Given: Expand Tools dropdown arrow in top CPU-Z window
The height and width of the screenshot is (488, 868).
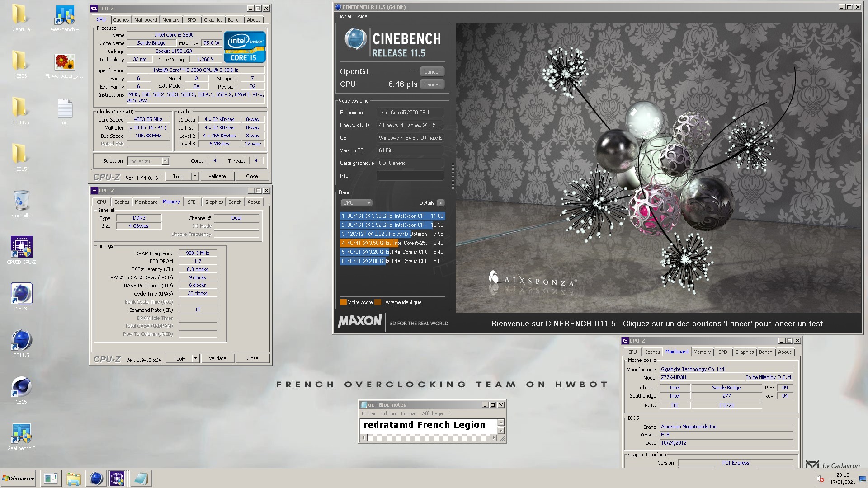Looking at the screenshot, I should (x=195, y=176).
